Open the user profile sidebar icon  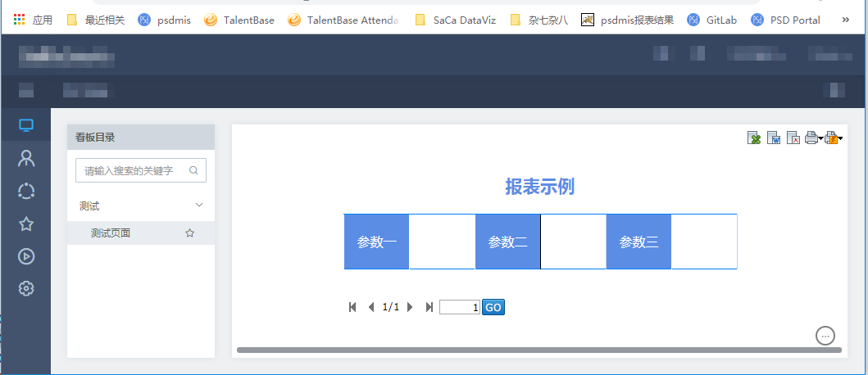click(x=26, y=158)
